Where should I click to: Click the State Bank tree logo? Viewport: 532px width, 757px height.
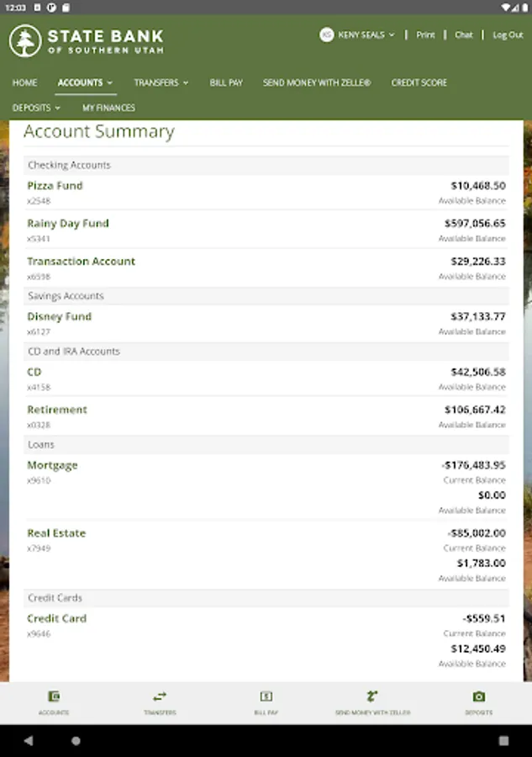[x=25, y=40]
